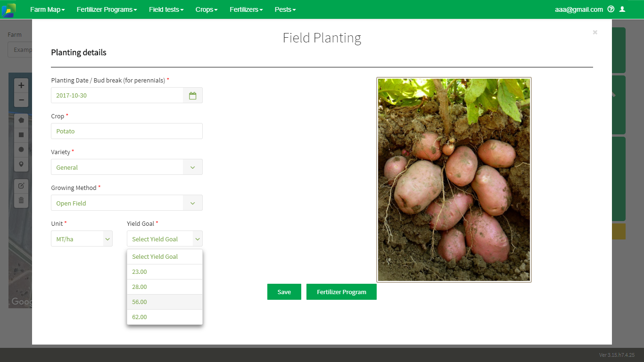Expand the Growing Method dropdown
Image resolution: width=644 pixels, height=362 pixels.
192,203
